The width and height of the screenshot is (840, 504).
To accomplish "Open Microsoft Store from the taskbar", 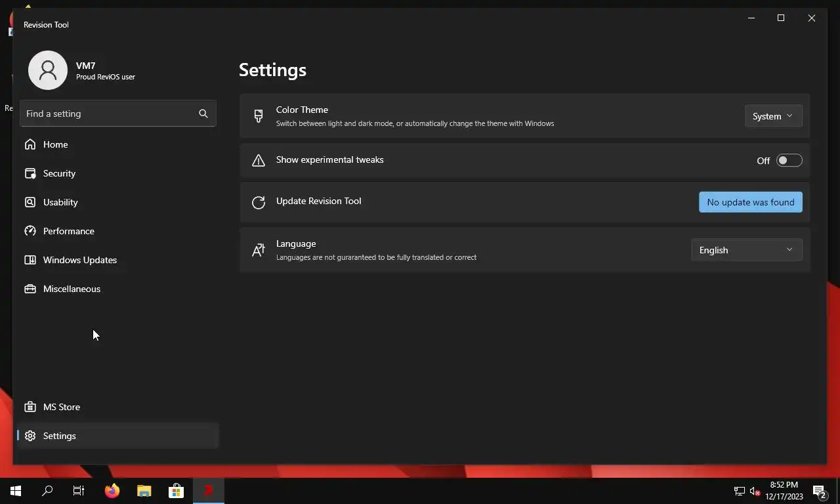I will (177, 491).
